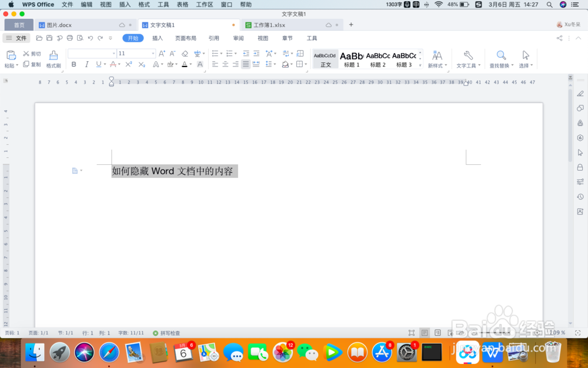Toggle strikethrough formatting
Viewport: 588px width, 368px height.
pos(113,64)
